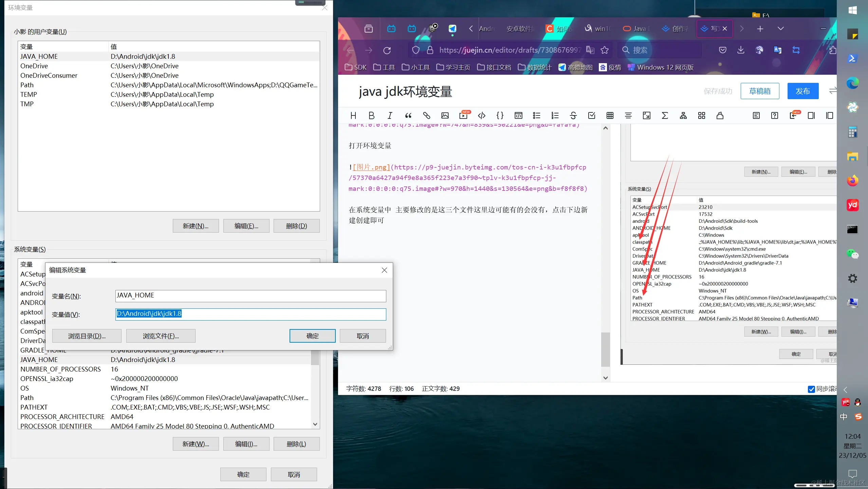Insert an ordered list
868x489 pixels.
pos(555,115)
